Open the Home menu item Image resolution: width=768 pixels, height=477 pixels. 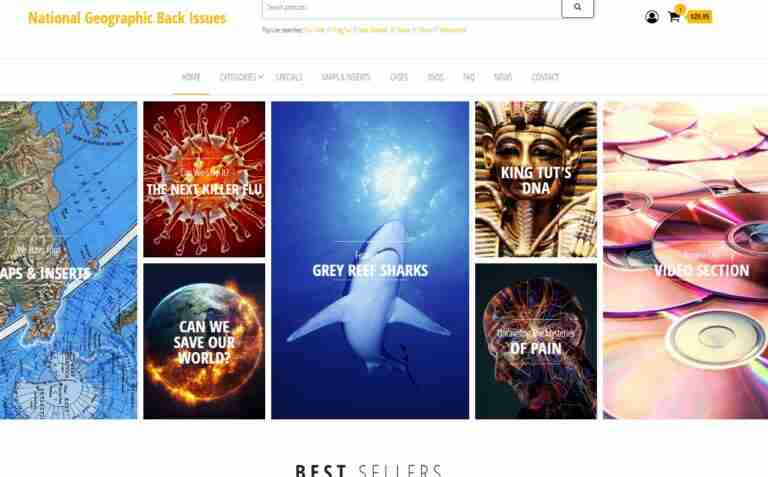point(191,77)
